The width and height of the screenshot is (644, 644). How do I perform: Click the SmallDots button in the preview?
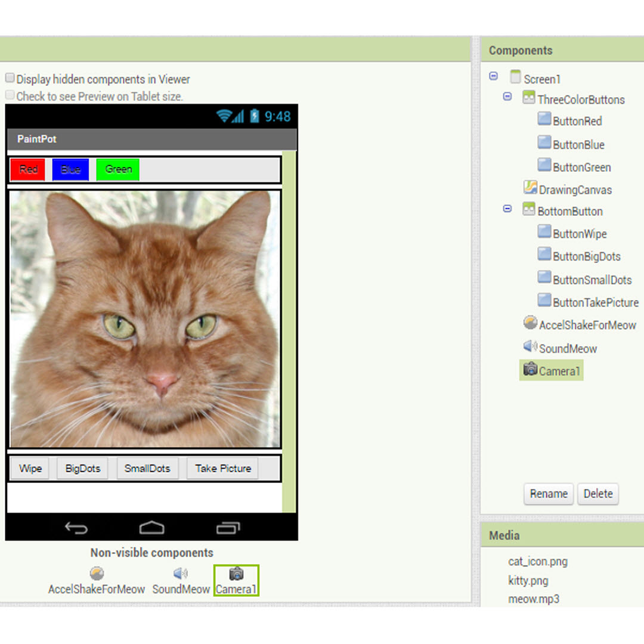point(147,468)
